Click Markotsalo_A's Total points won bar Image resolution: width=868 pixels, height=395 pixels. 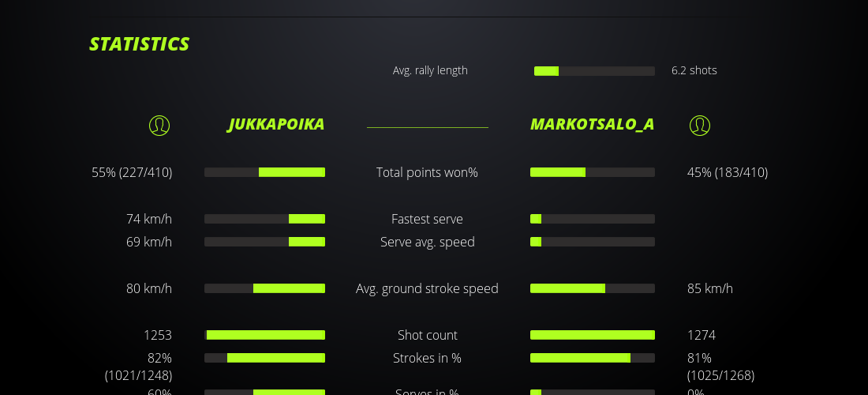592,172
